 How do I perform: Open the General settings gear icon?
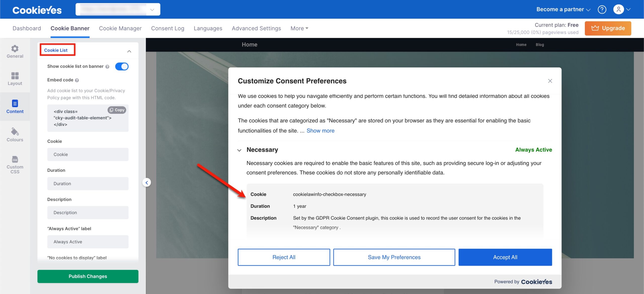tap(15, 48)
